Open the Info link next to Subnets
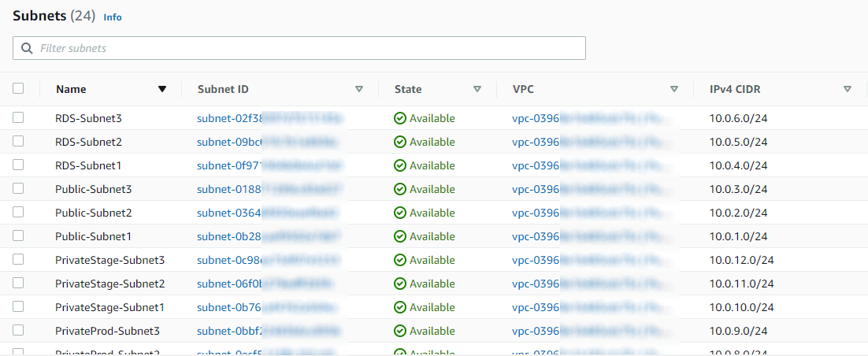 point(113,17)
